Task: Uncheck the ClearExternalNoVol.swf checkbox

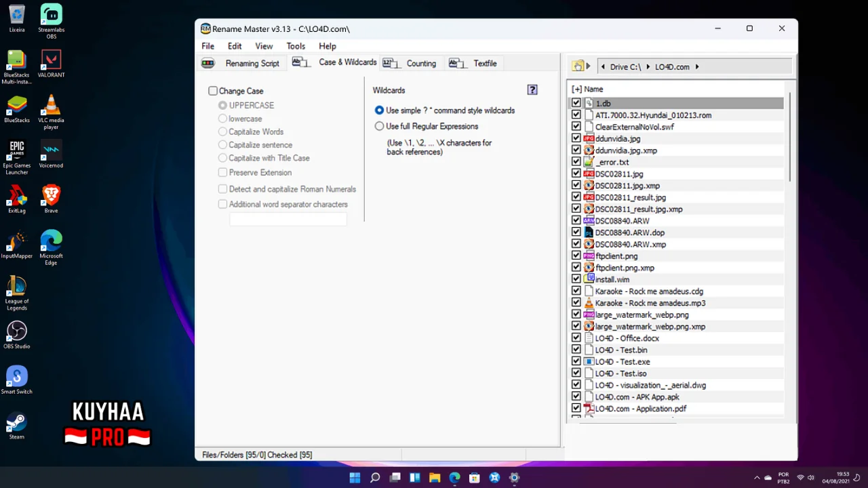Action: pyautogui.click(x=576, y=127)
